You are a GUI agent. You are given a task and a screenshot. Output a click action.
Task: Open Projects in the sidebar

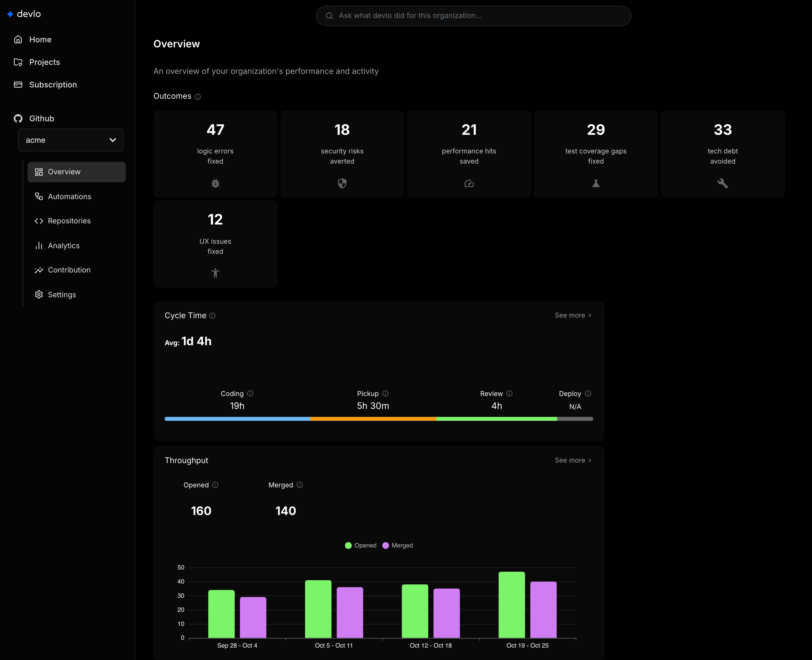45,62
